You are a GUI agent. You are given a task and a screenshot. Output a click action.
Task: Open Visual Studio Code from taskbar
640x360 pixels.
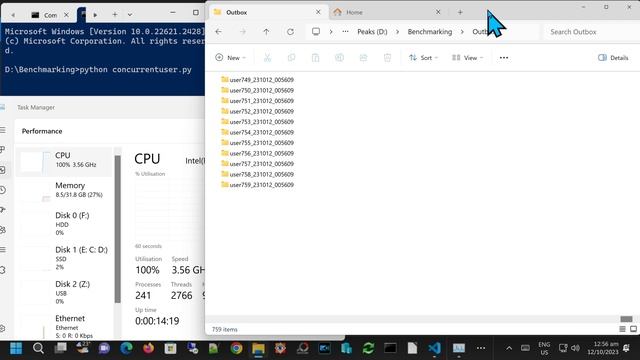click(x=434, y=348)
